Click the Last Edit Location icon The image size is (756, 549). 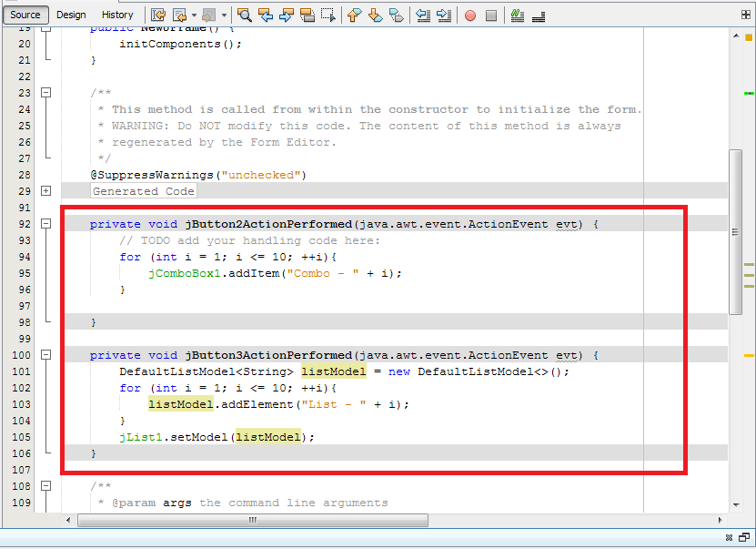coord(156,15)
